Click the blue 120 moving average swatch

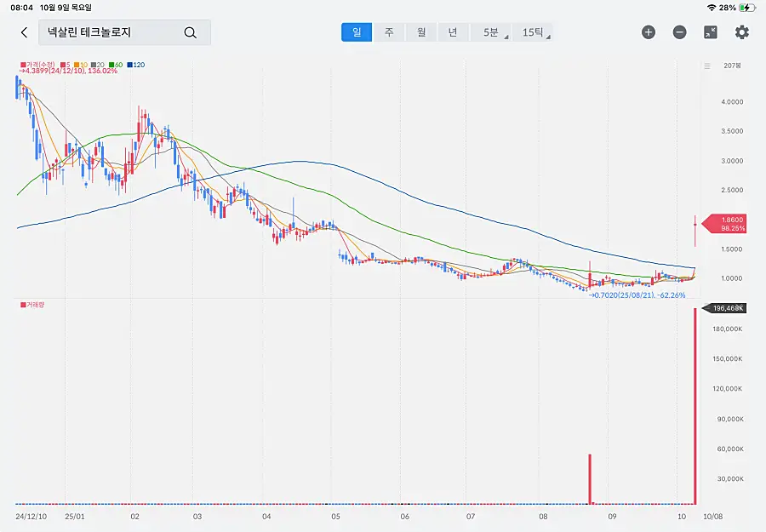[130, 65]
